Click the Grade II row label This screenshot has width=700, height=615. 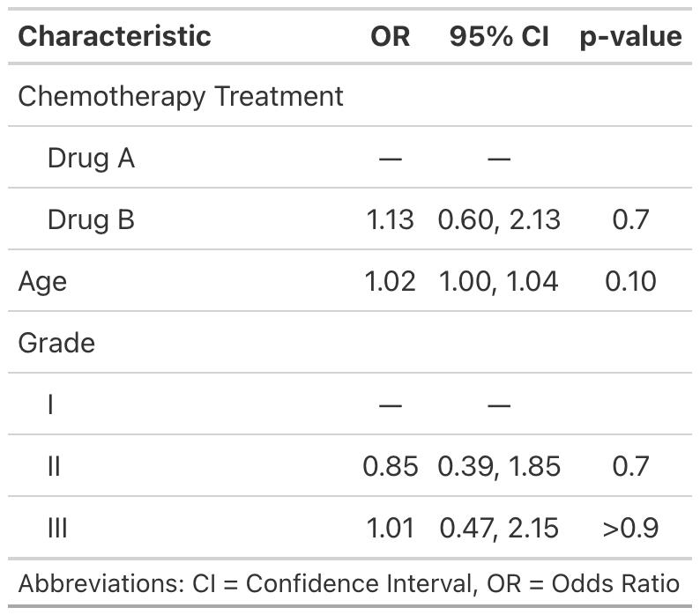point(54,466)
